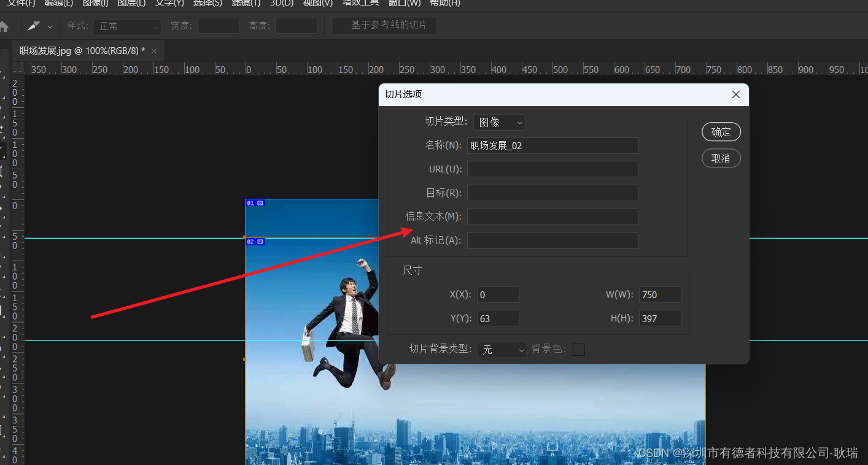
Task: Go to Photoshop home screen icon
Action: coord(4,26)
